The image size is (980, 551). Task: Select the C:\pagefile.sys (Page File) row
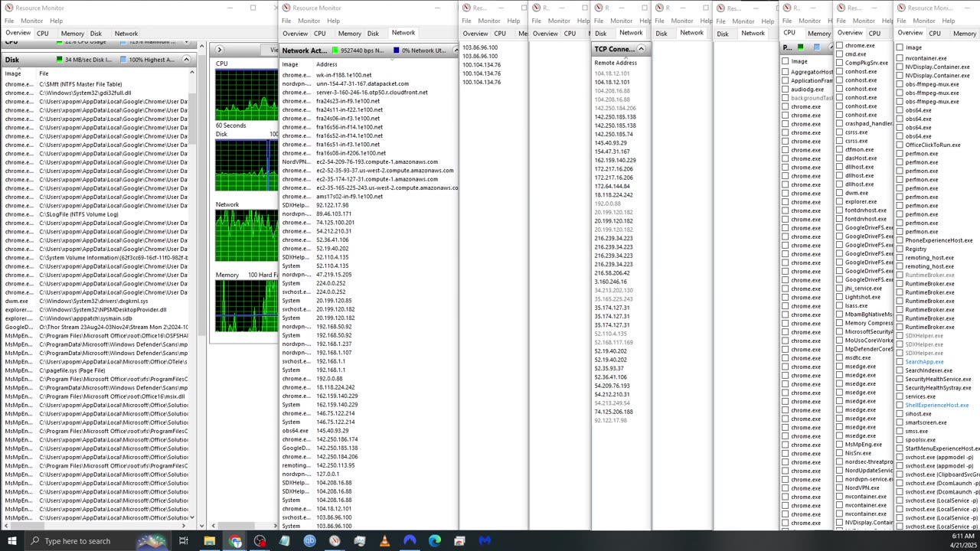point(96,370)
